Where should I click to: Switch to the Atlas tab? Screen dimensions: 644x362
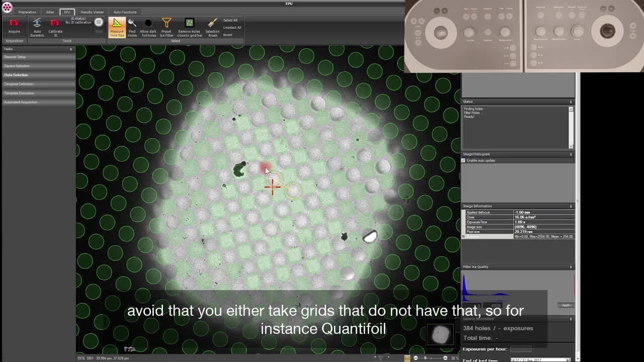50,12
